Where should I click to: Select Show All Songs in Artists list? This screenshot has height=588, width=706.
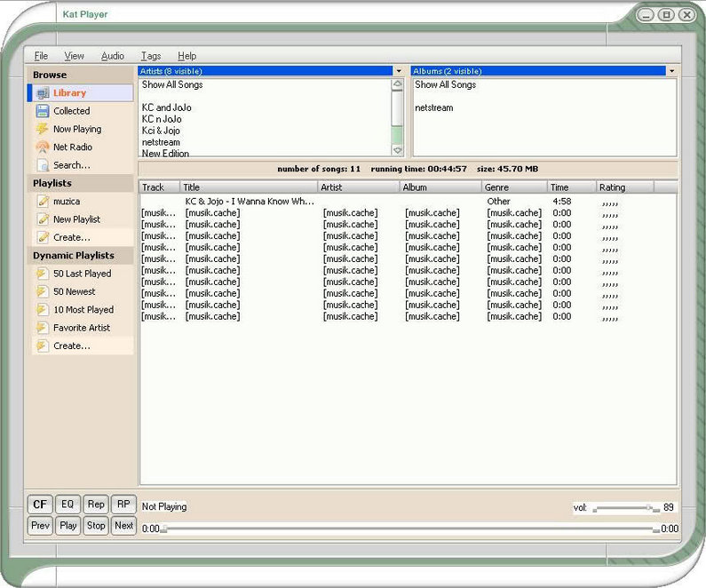(x=172, y=84)
